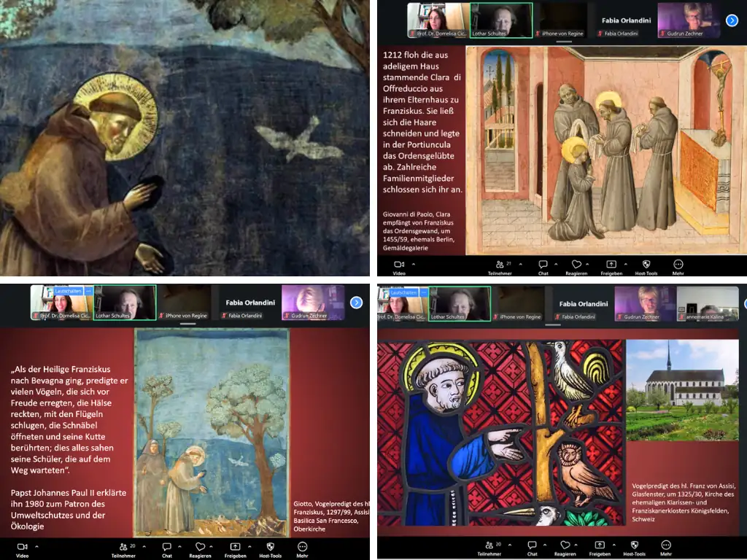Select Lothar Schultes video in Clara slide window
The width and height of the screenshot is (747, 560).
click(501, 20)
